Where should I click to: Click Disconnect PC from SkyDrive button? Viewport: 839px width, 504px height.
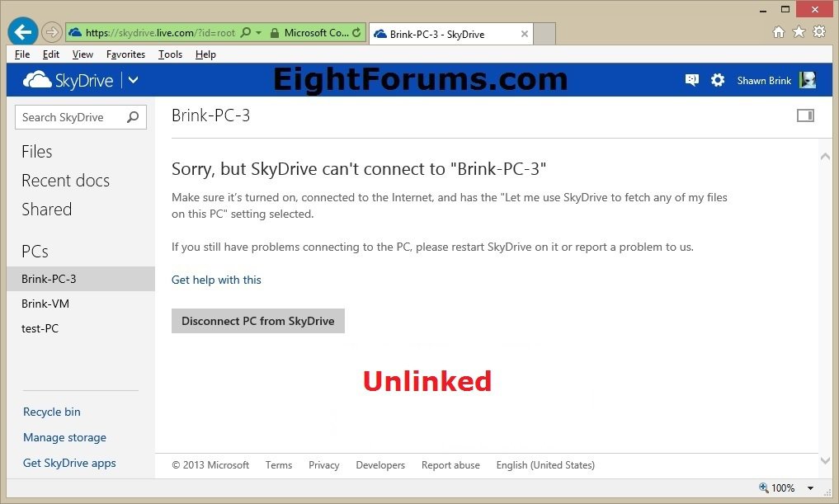(x=257, y=321)
